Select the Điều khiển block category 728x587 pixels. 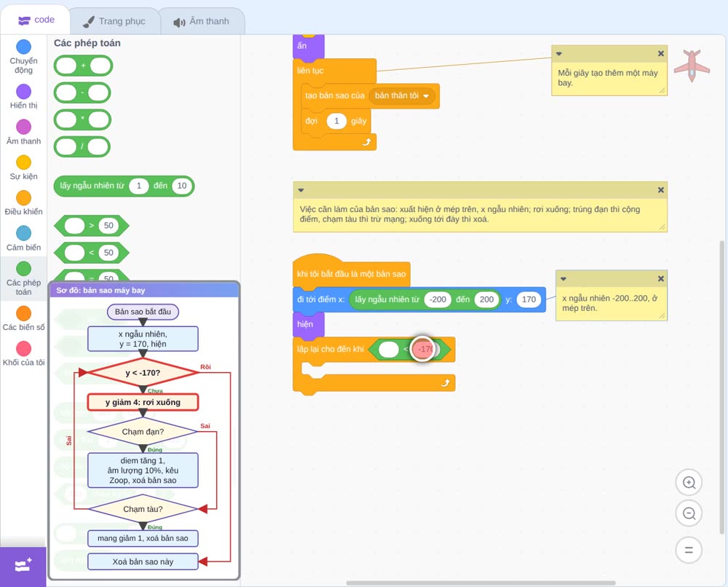(x=24, y=198)
